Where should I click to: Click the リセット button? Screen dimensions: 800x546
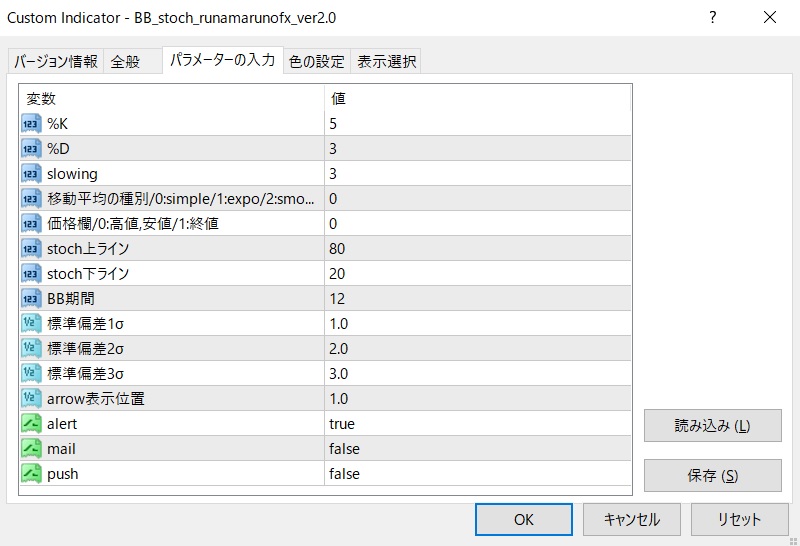click(x=739, y=519)
